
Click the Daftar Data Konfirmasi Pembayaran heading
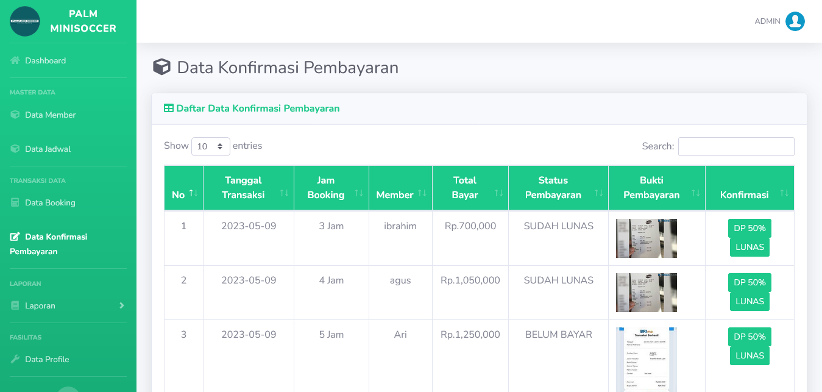pos(258,108)
